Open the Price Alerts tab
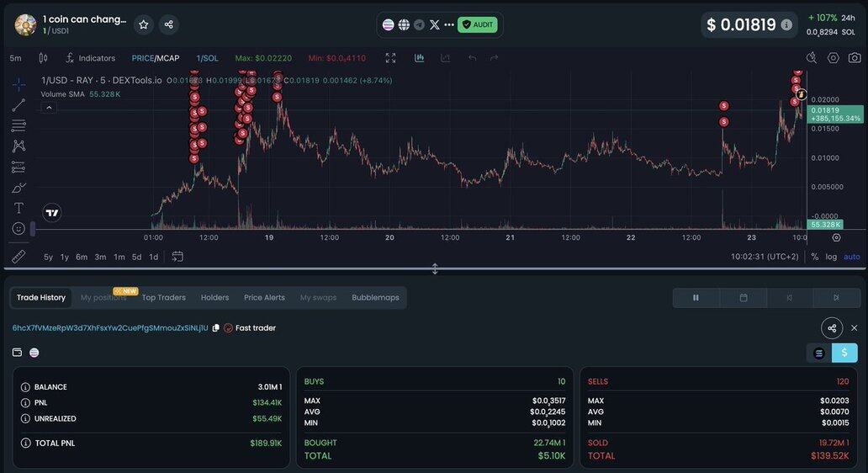The width and height of the screenshot is (868, 473). coord(264,297)
